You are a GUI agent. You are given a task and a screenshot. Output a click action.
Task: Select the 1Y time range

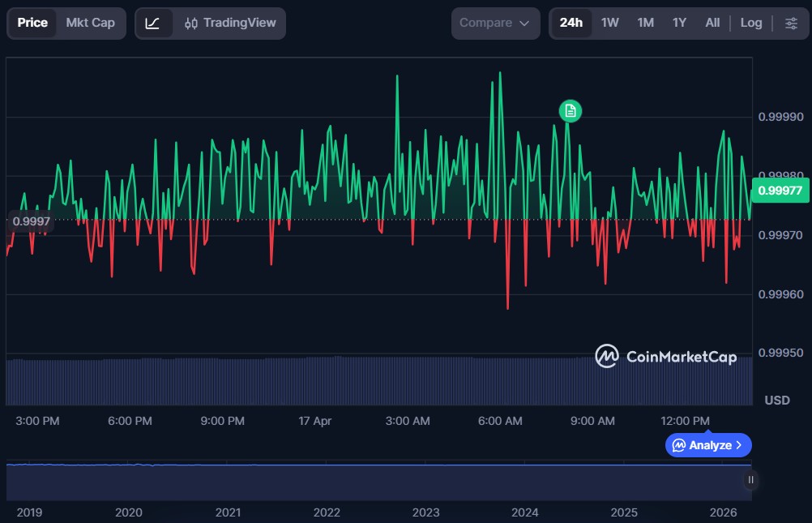[679, 23]
